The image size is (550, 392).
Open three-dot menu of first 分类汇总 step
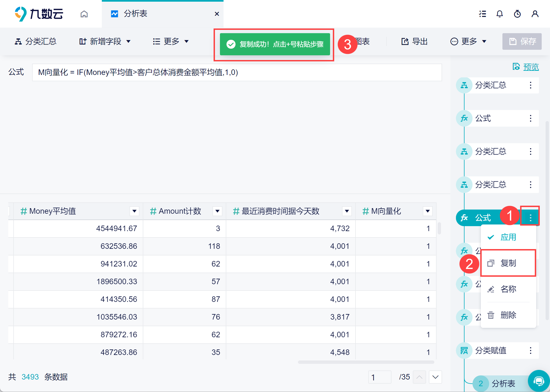pyautogui.click(x=530, y=85)
